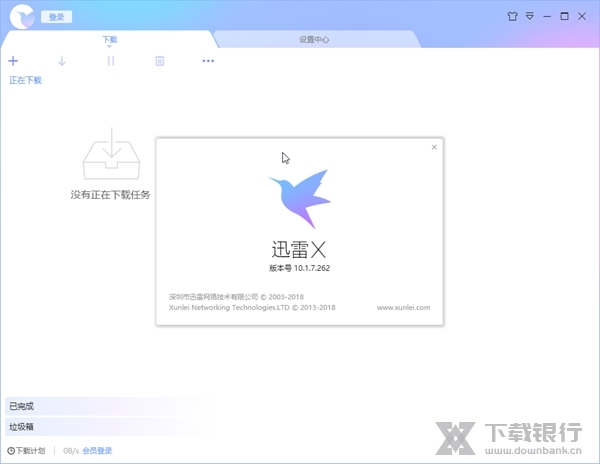Close the about 迅雷X dialog

click(x=434, y=147)
